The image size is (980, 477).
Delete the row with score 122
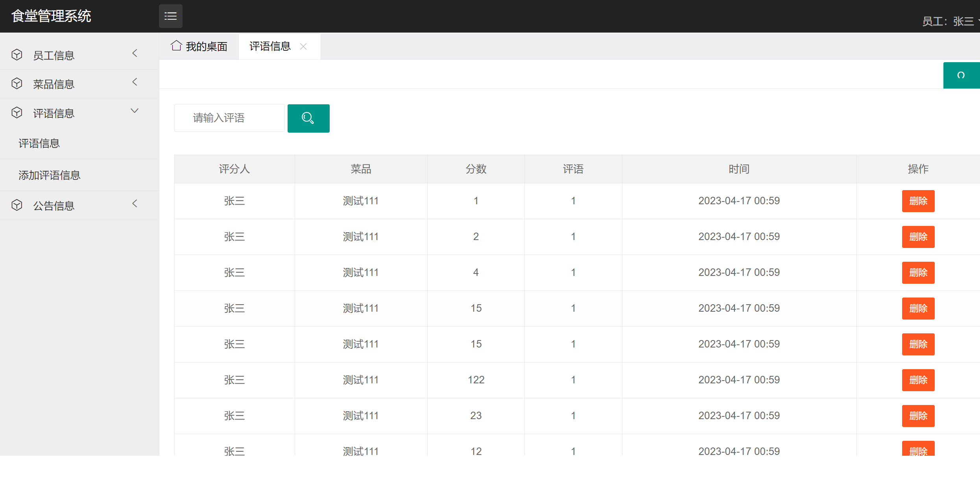[x=918, y=380]
